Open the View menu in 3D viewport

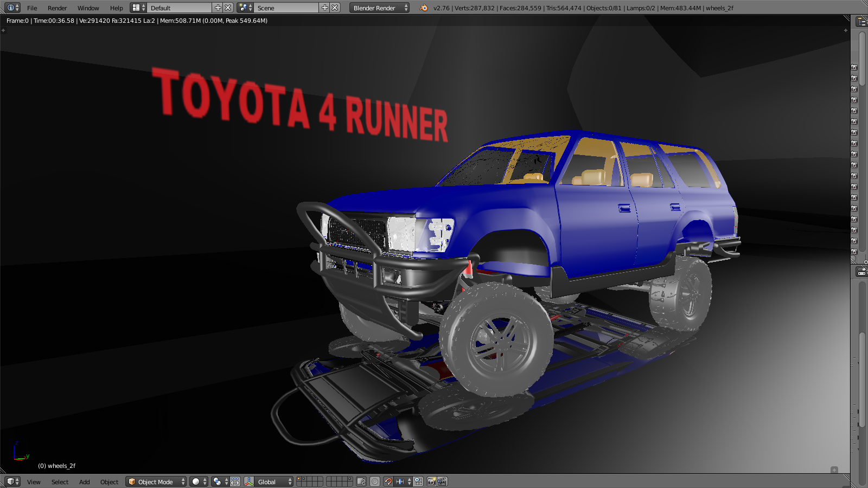(34, 482)
